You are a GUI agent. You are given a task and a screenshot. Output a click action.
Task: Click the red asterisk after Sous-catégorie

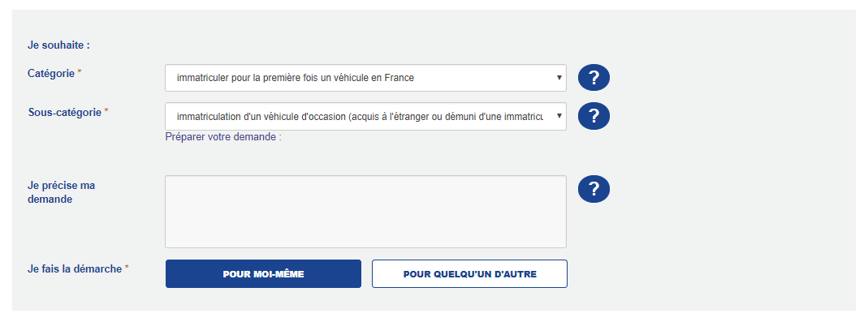(x=106, y=112)
